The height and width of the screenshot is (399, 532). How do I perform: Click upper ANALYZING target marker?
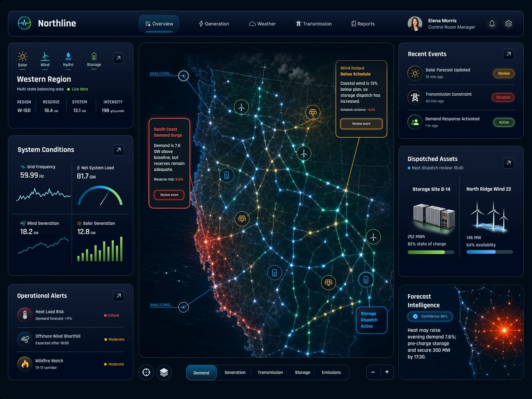184,76
